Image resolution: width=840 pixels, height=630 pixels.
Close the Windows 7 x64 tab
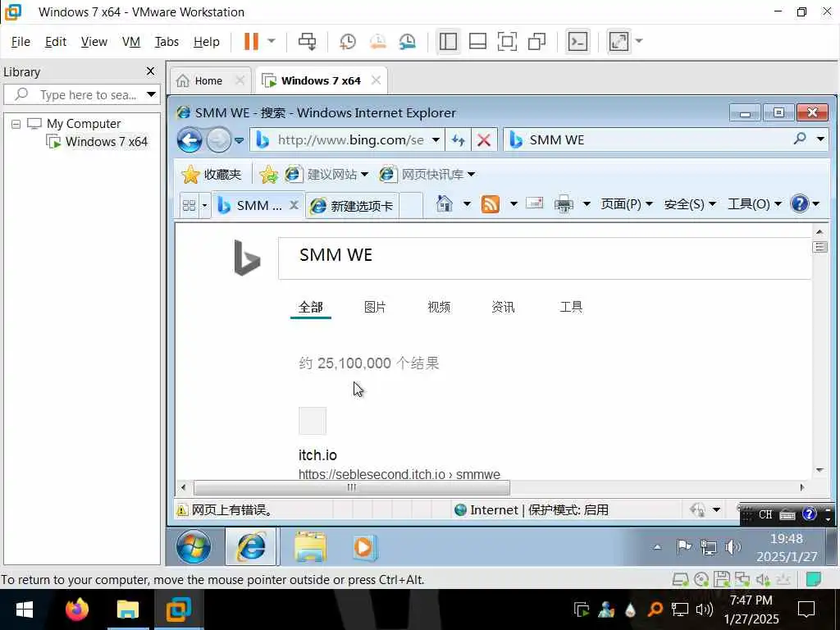click(x=376, y=80)
